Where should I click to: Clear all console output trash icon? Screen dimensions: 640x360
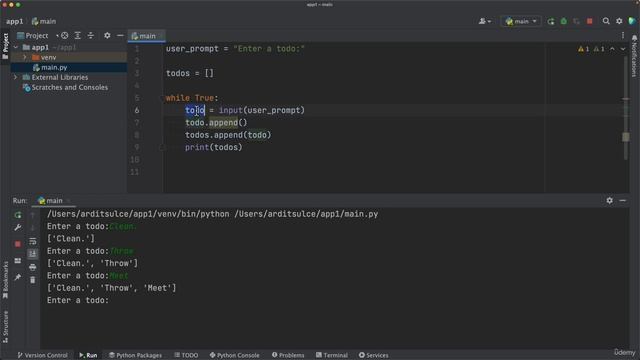(33, 280)
